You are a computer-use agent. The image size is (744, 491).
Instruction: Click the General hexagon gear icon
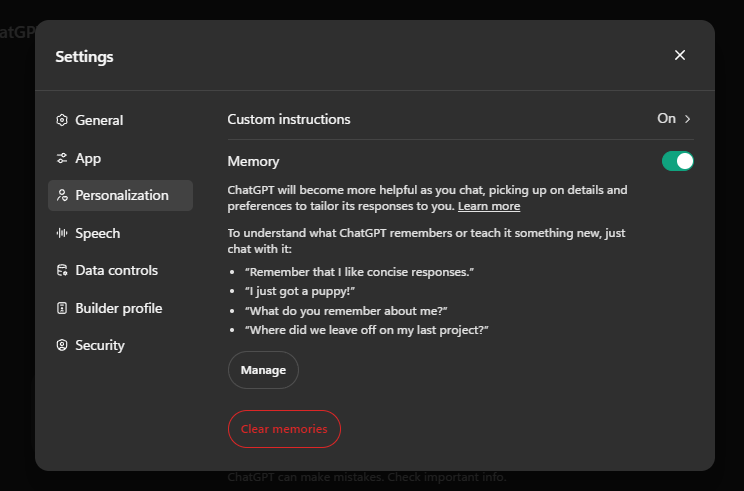click(62, 121)
